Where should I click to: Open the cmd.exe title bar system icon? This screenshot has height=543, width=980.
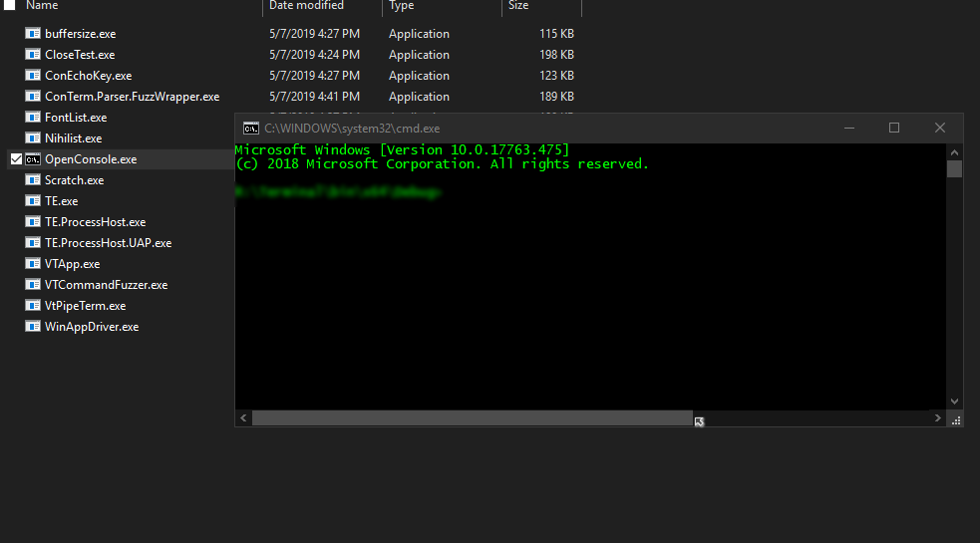pos(250,129)
